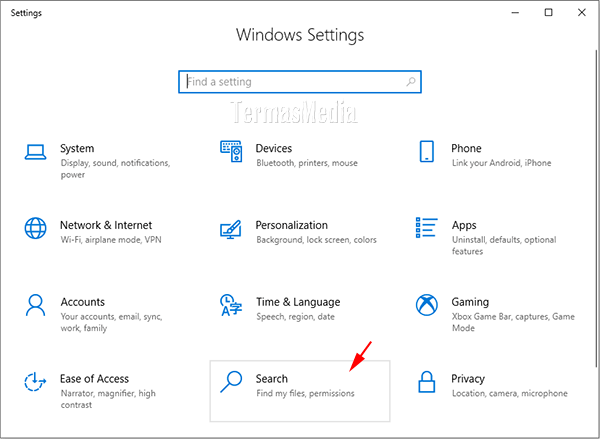Select the Network & Internet heading
600x439 pixels.
pyautogui.click(x=106, y=225)
